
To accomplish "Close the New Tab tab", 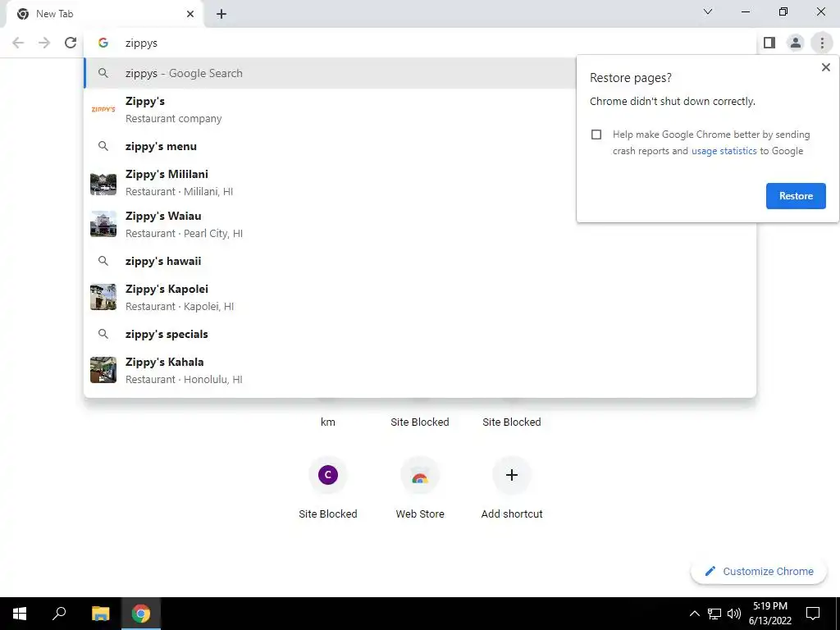I will [190, 14].
